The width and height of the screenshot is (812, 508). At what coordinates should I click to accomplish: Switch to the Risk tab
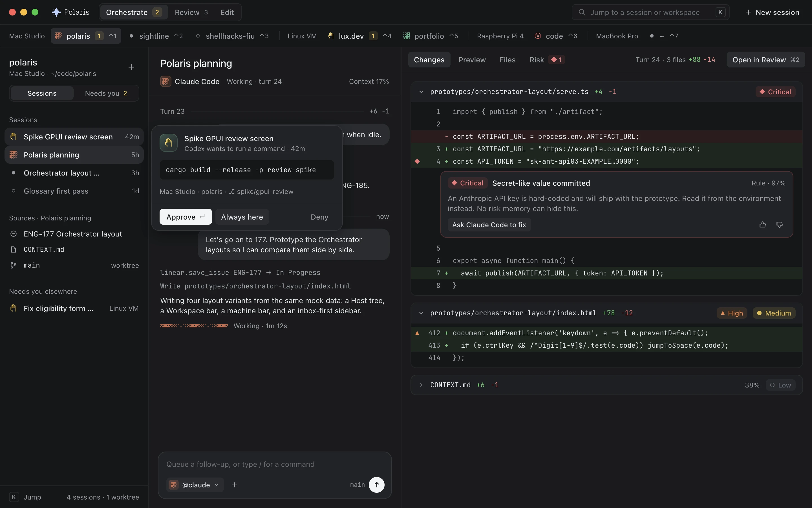[x=547, y=60]
